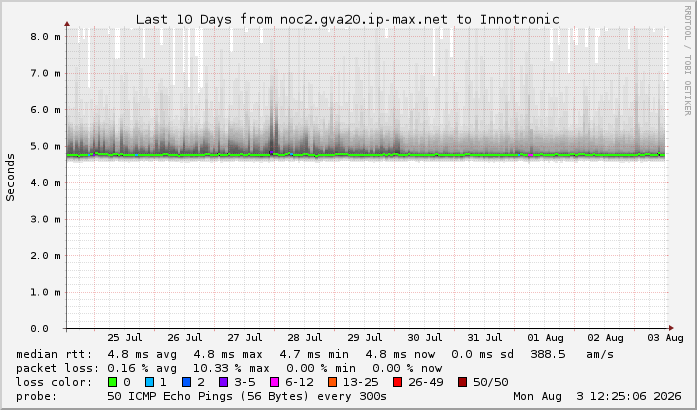Click the '0.0 ms sd' value
Image resolution: width=697 pixels, height=410 pixels.
click(482, 354)
